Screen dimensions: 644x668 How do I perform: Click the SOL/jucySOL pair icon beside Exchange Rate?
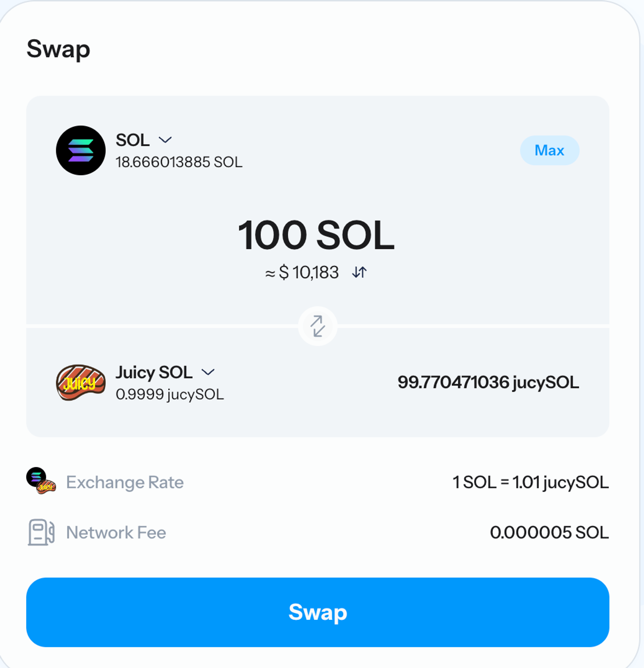click(x=41, y=480)
